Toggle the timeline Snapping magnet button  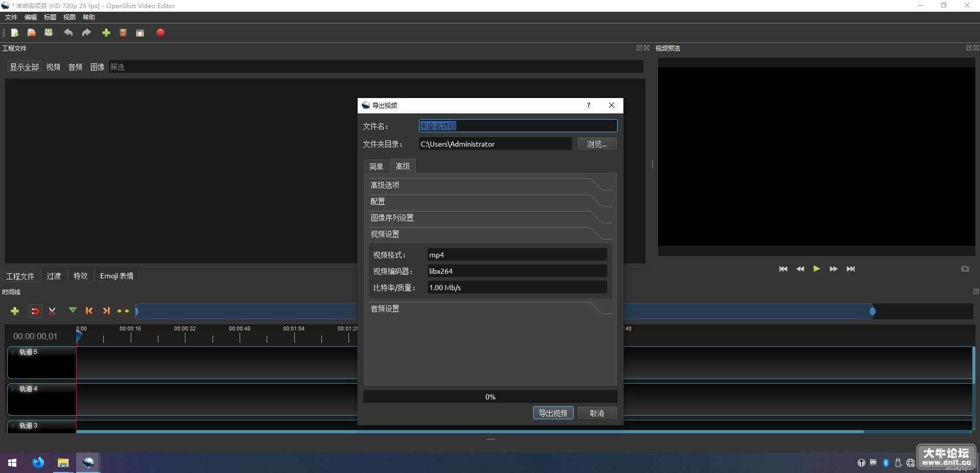35,311
